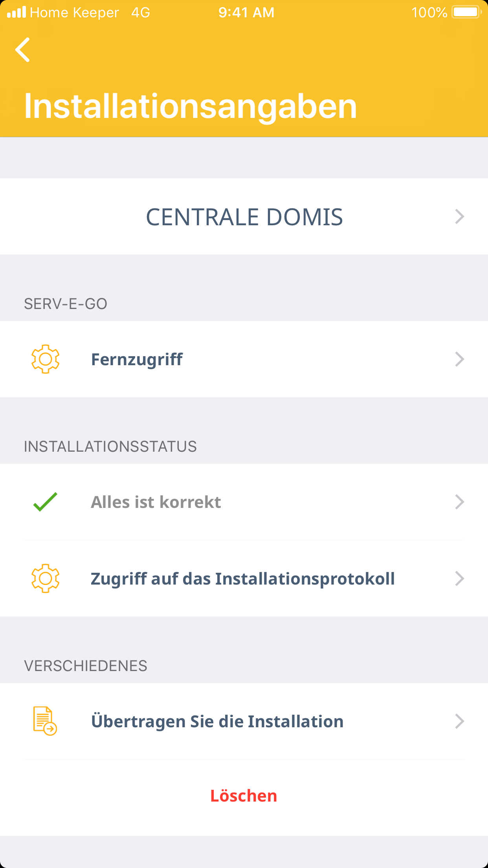Click the transfer installation document icon
Viewport: 488px width, 868px height.
(45, 721)
